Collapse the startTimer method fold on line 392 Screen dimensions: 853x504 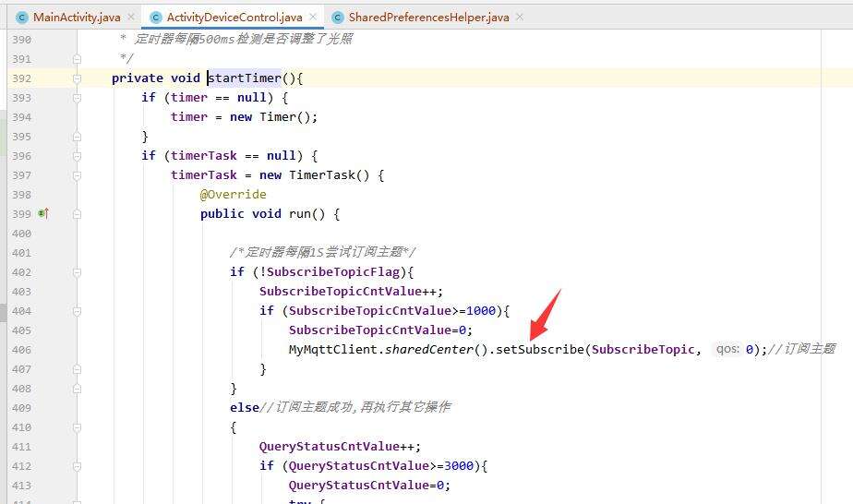point(78,78)
